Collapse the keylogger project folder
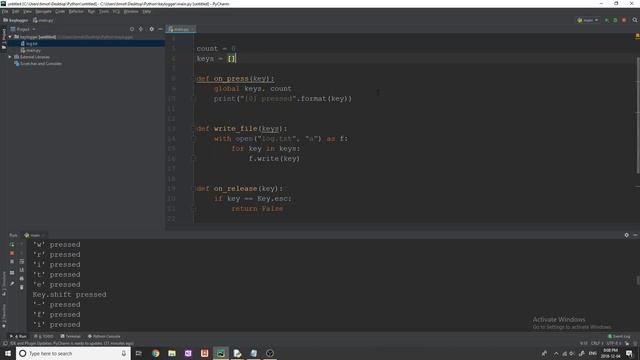The image size is (640, 360). click(10, 37)
